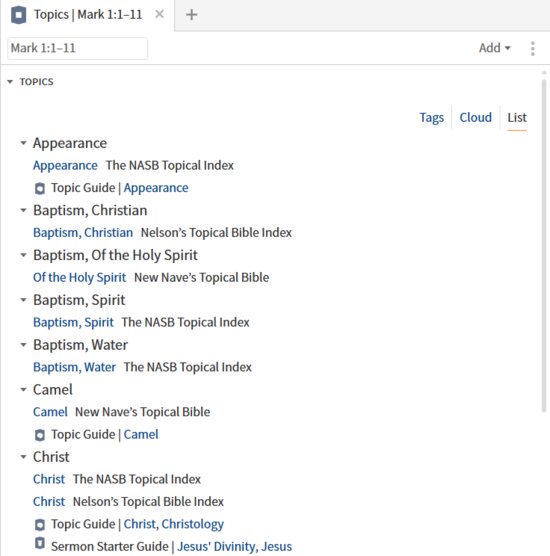Select the Topics | Mark 1:1–11 tab
This screenshot has width=550, height=556.
88,15
